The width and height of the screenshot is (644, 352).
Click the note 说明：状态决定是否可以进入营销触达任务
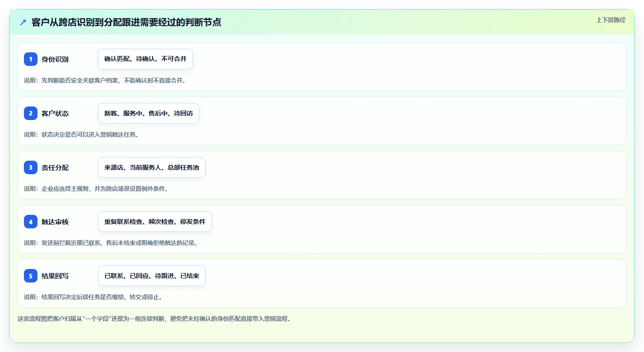pos(81,134)
